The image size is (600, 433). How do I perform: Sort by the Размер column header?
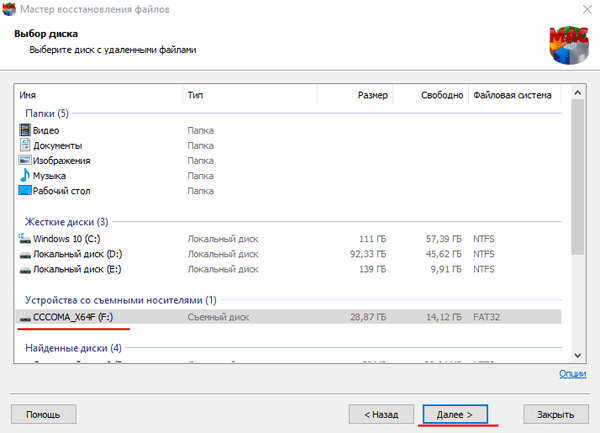[355, 95]
